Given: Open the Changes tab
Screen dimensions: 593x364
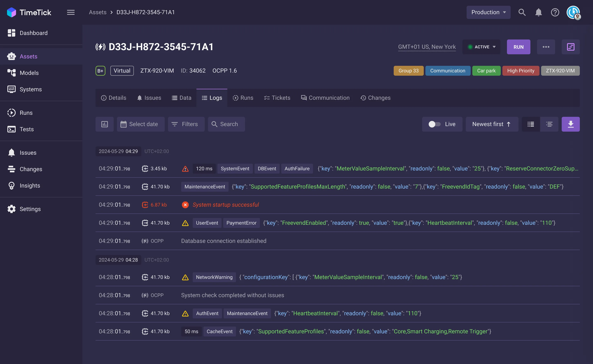Looking at the screenshot, I should pyautogui.click(x=375, y=98).
